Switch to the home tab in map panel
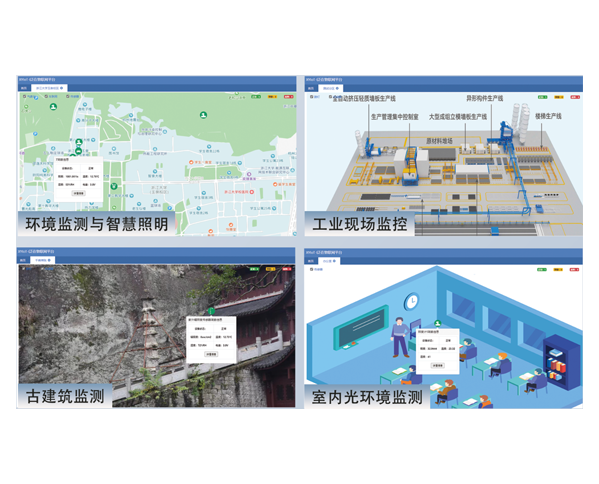 point(24,88)
